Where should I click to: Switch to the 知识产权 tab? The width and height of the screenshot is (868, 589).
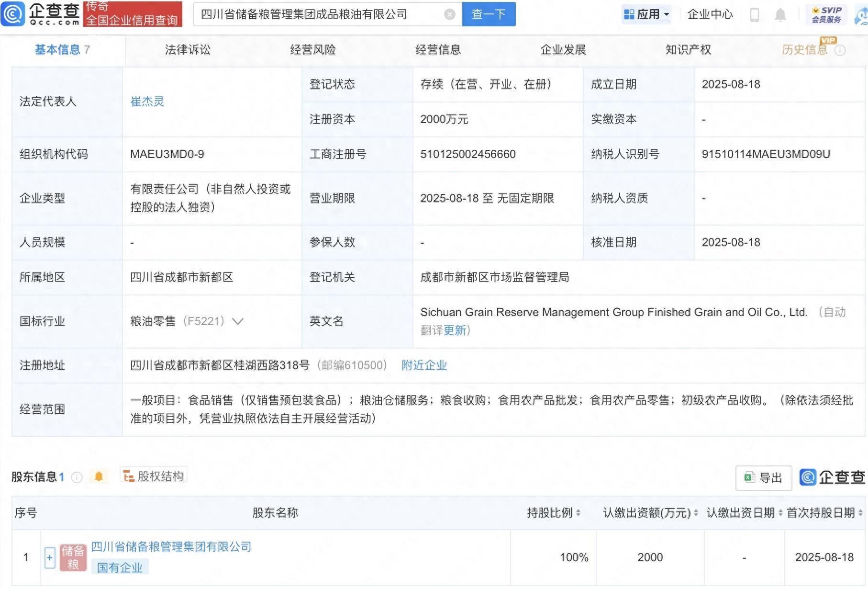pos(687,49)
